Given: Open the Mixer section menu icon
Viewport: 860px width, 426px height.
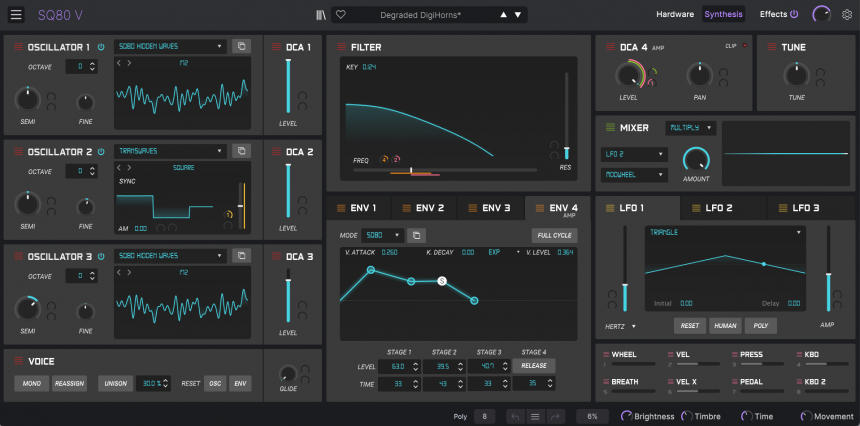Looking at the screenshot, I should pos(610,127).
